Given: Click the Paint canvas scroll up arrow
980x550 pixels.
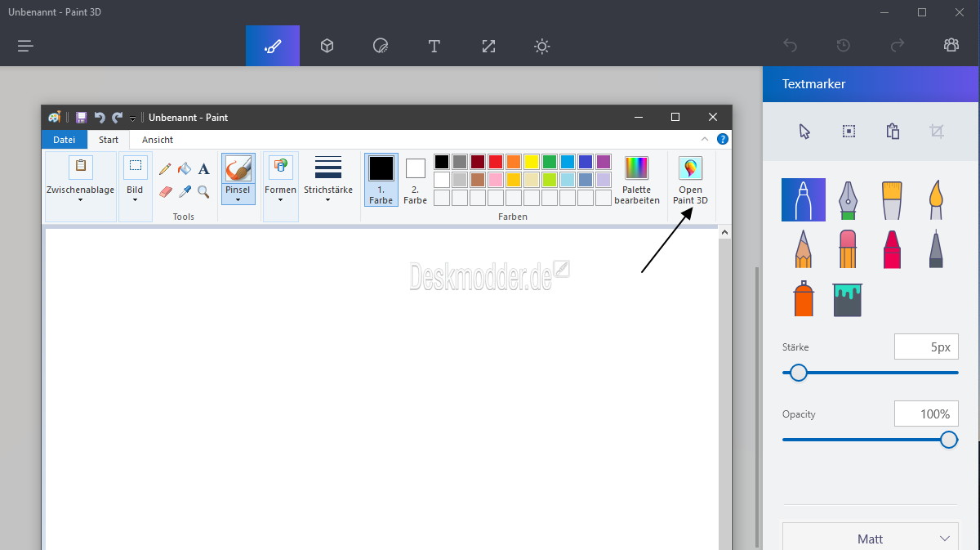Looking at the screenshot, I should [724, 233].
